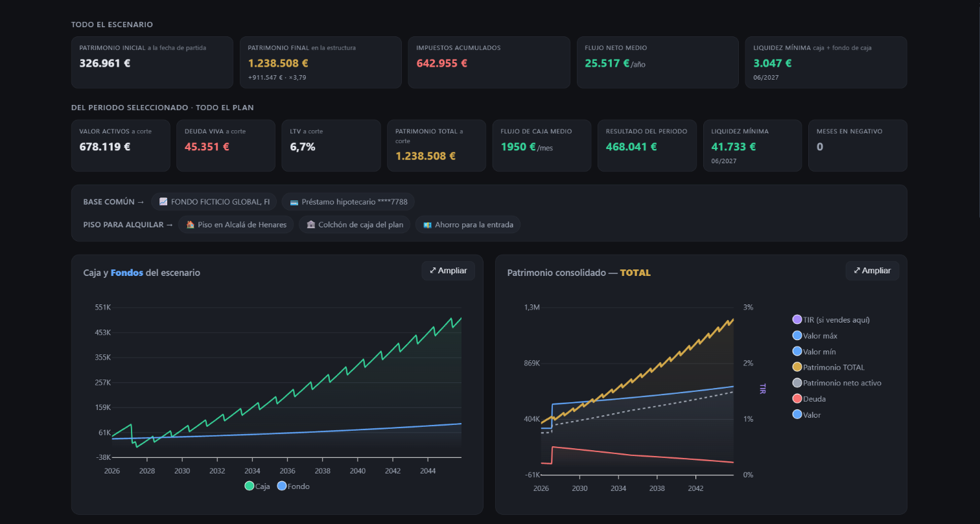Click the Valor activos value 678.119 €

[x=105, y=146]
